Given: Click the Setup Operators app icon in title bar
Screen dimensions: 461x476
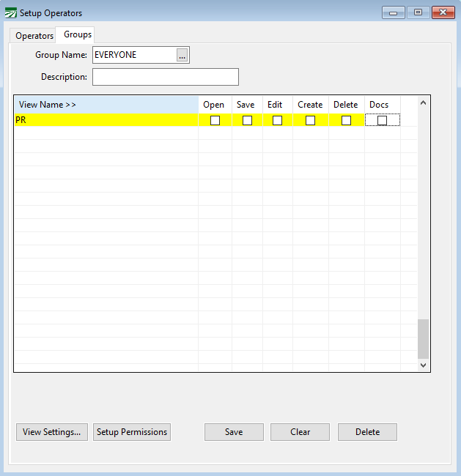Looking at the screenshot, I should (11, 13).
